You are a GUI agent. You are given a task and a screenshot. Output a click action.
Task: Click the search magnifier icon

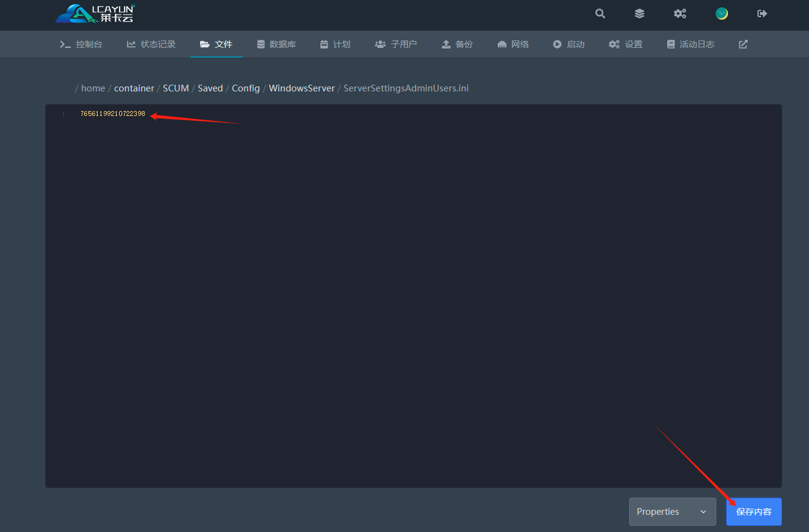pos(600,13)
